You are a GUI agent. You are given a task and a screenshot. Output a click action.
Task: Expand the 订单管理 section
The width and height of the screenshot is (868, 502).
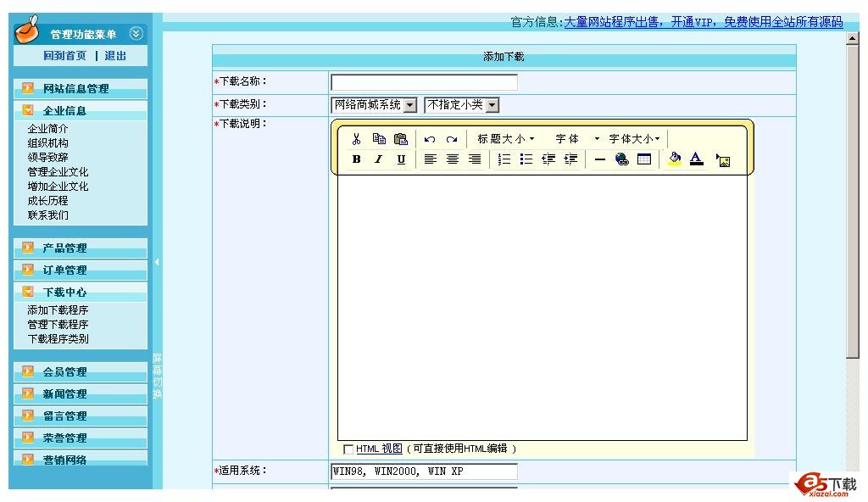tap(81, 270)
